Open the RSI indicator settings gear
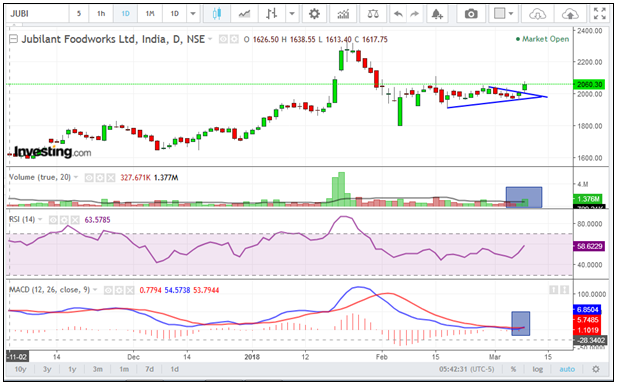 (64, 220)
